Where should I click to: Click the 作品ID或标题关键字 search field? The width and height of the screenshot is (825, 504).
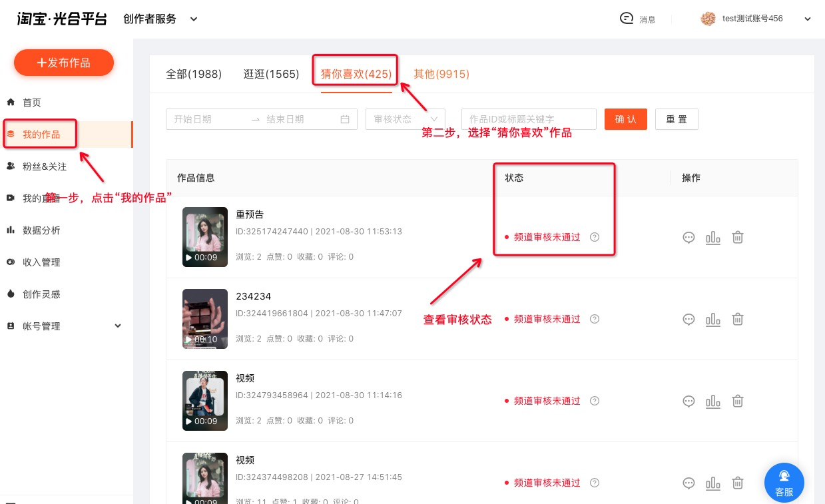[x=528, y=119]
